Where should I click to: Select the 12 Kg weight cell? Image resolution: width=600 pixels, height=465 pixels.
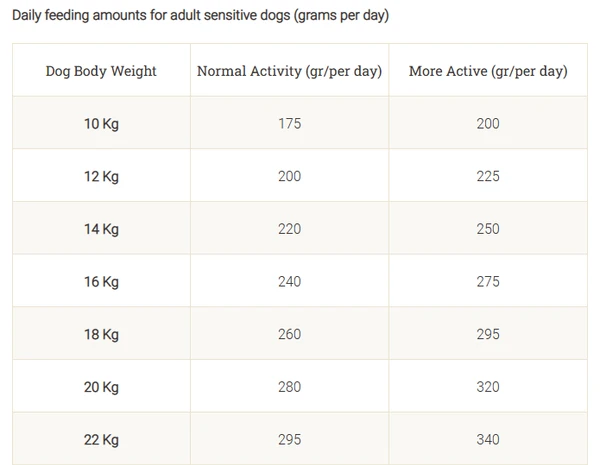(x=101, y=177)
